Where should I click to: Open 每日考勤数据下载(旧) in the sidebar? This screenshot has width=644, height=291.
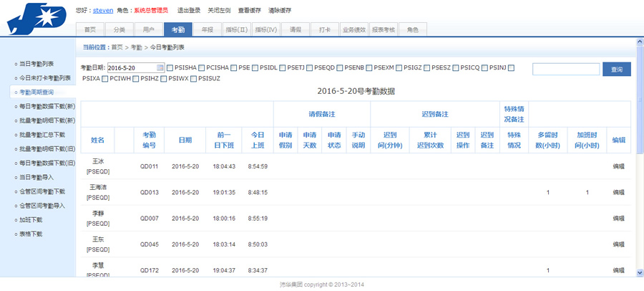pos(47,163)
